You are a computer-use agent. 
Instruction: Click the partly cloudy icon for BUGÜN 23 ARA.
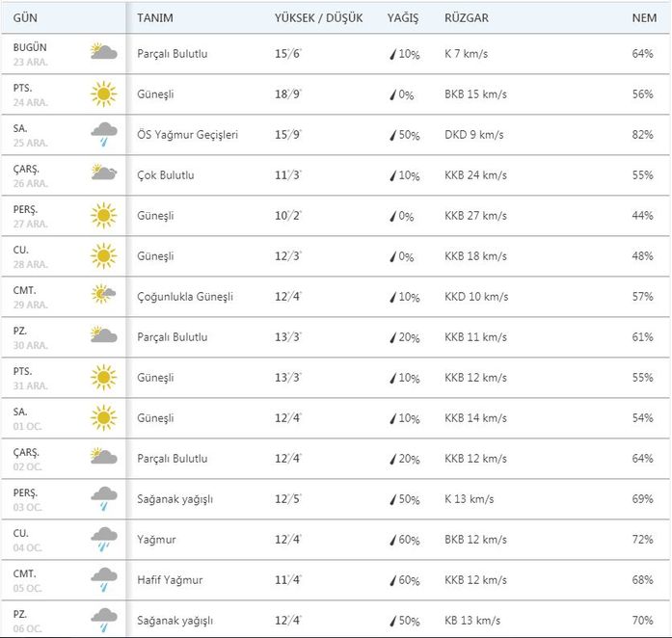click(x=103, y=52)
